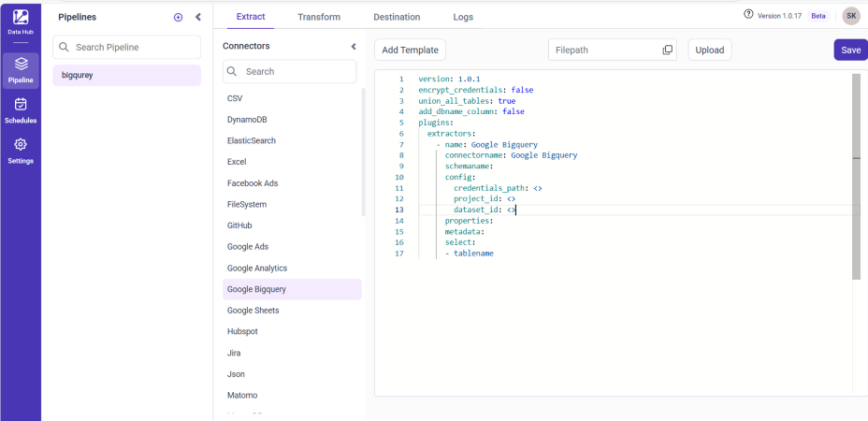Select the Matomo connector

[x=292, y=395]
